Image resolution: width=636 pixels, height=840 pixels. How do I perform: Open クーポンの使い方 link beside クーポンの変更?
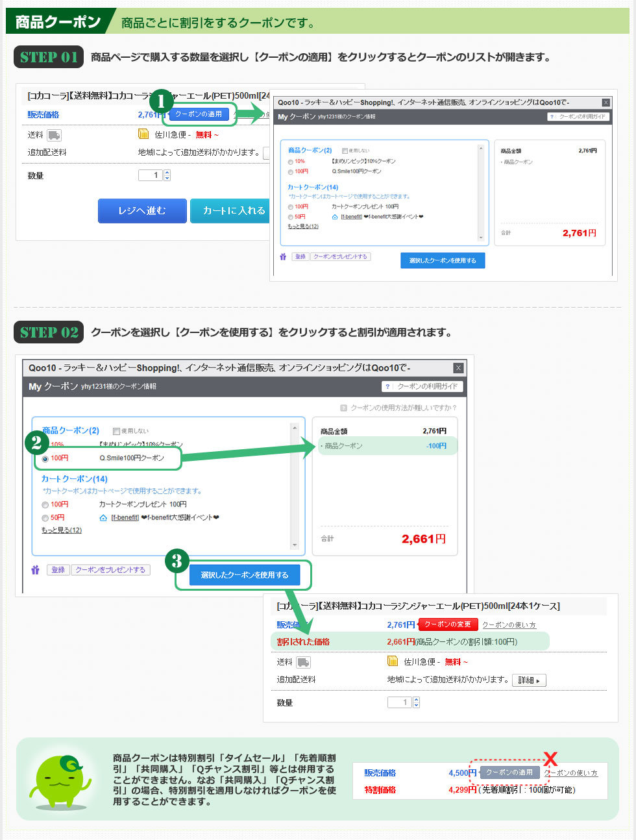(509, 625)
